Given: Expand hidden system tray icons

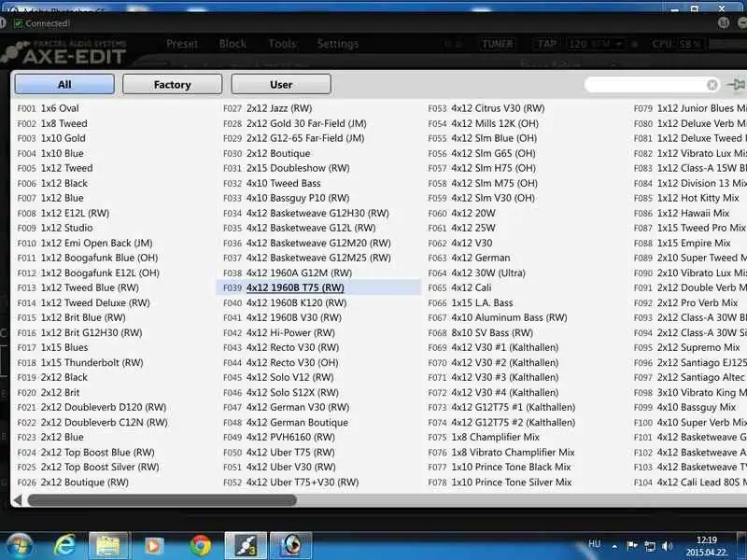Looking at the screenshot, I should click(x=614, y=546).
